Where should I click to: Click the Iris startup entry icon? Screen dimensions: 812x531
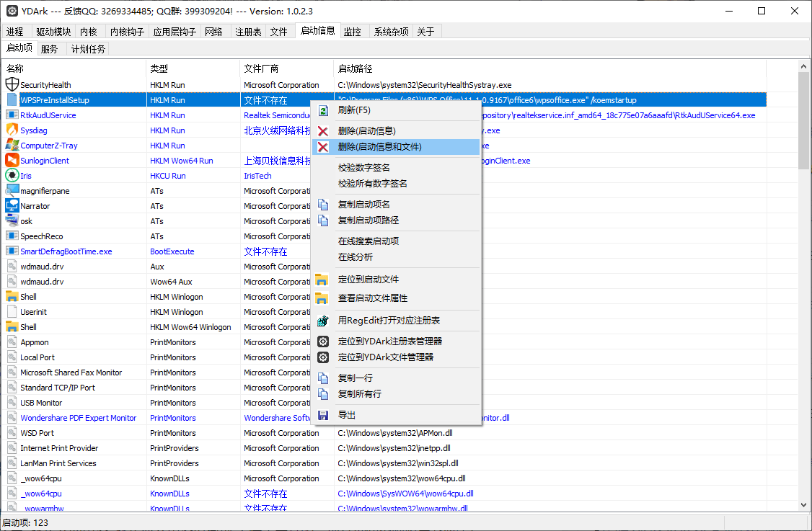pos(12,176)
